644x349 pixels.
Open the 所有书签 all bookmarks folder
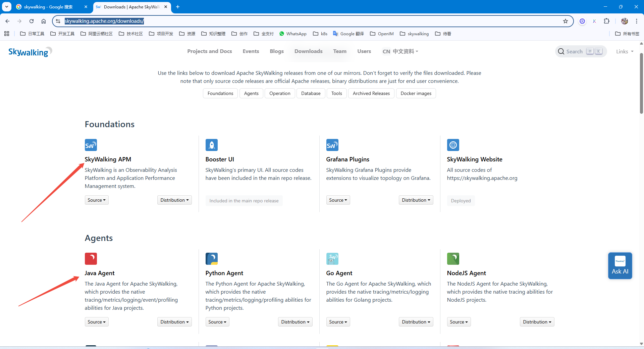click(627, 34)
